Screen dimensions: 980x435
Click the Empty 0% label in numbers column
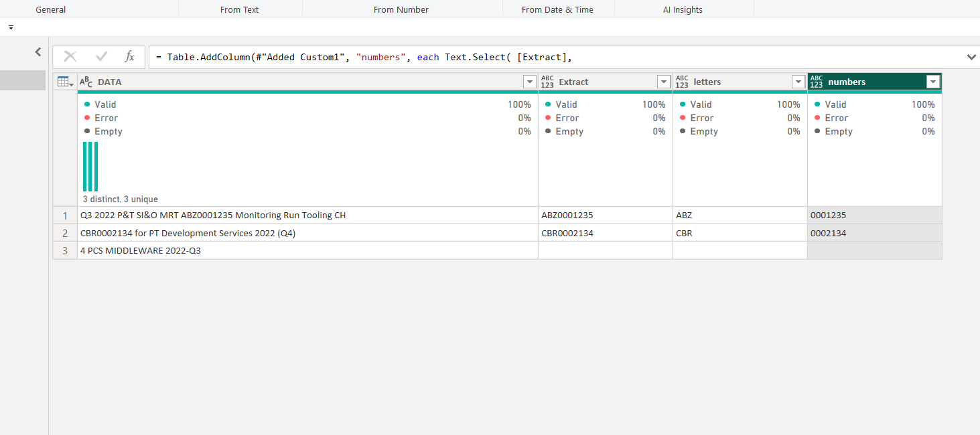875,131
